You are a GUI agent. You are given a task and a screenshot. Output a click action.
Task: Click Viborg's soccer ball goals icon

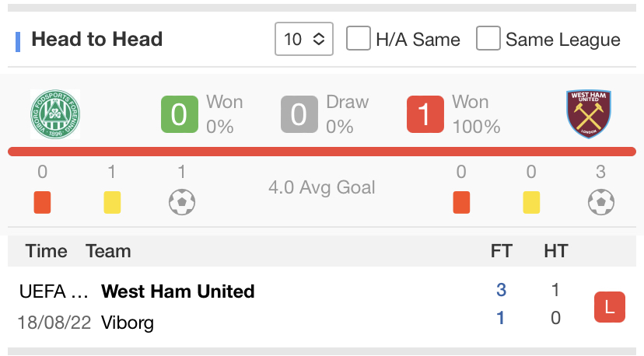click(x=182, y=202)
